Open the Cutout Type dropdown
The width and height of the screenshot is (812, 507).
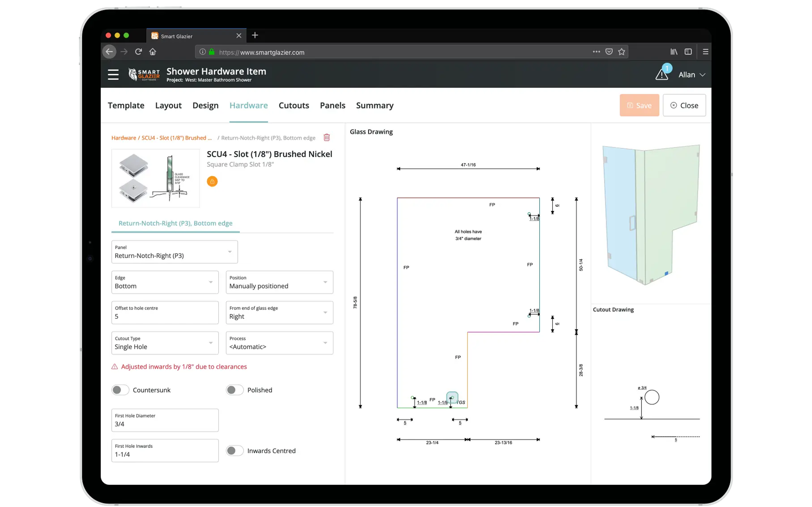(165, 343)
